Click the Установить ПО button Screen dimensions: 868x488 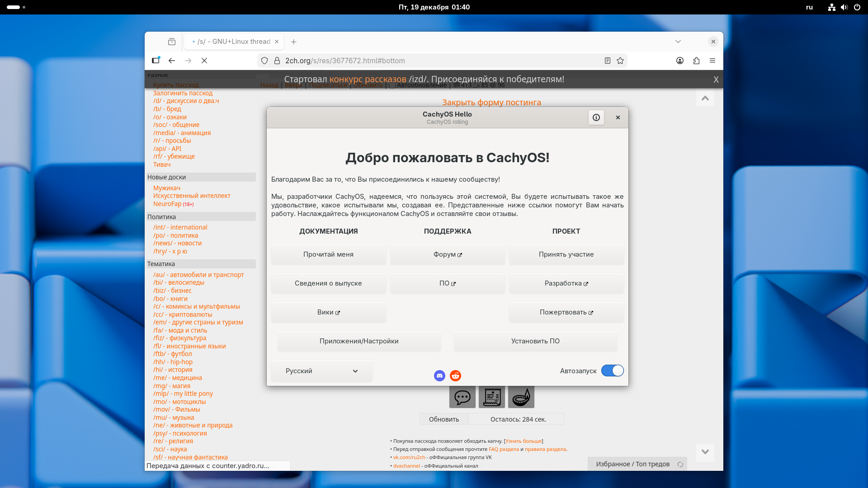click(x=535, y=341)
